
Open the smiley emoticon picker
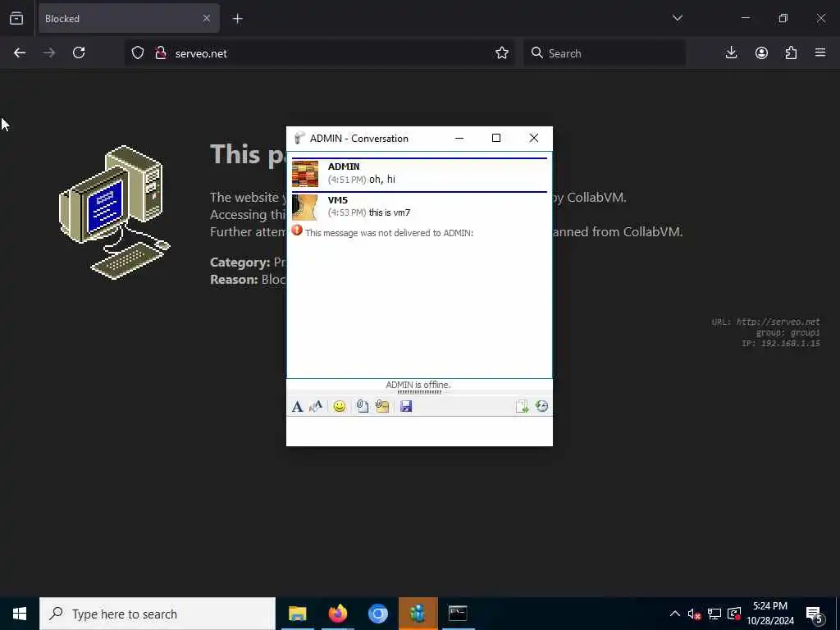click(339, 407)
